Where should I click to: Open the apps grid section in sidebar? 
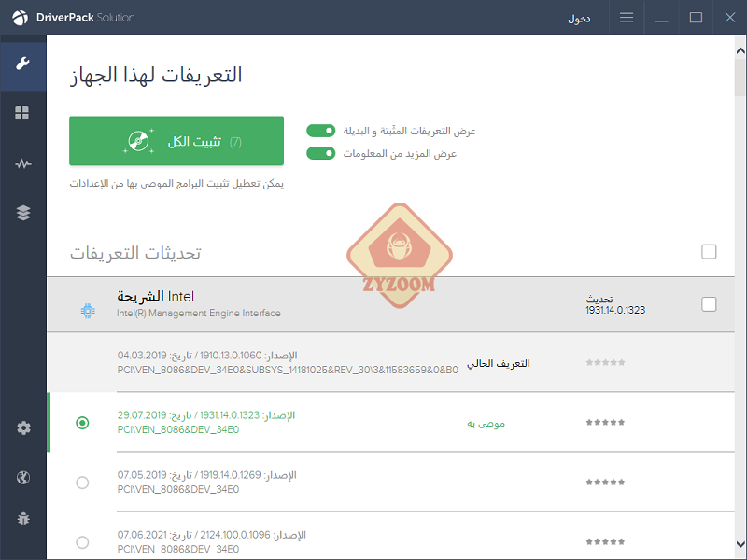coord(21,113)
